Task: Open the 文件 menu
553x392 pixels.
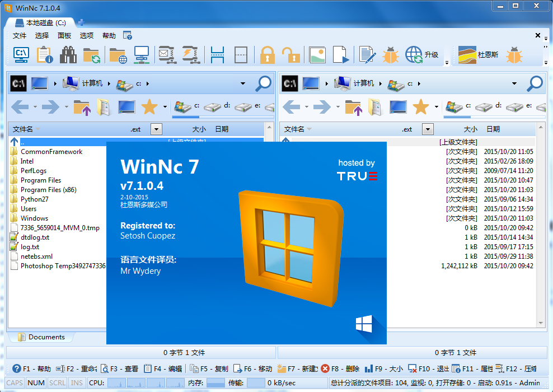Action: [20, 36]
